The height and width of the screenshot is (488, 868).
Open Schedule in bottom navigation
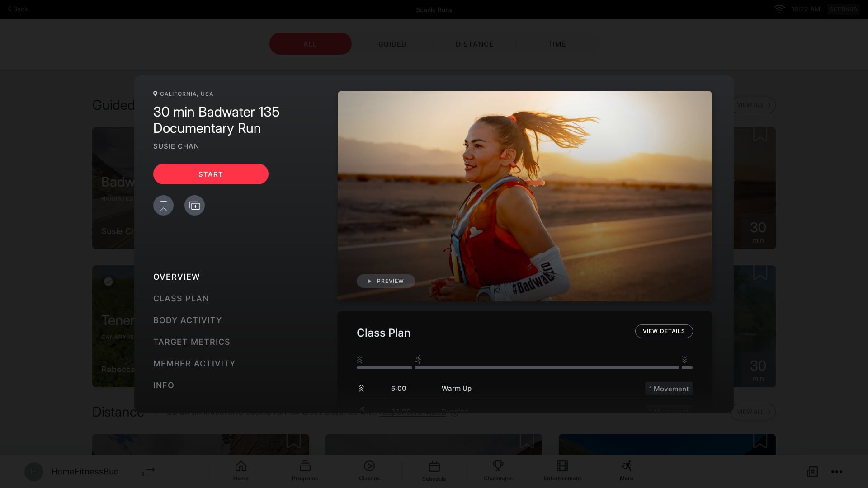click(434, 471)
